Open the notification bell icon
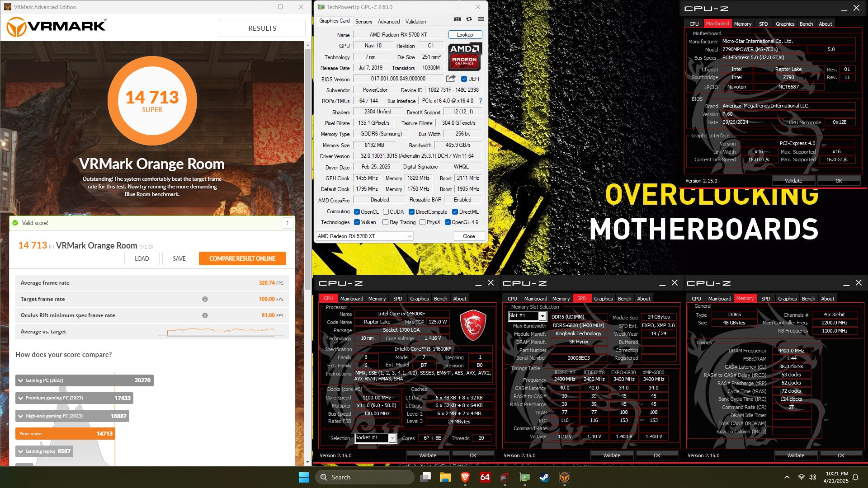 click(x=855, y=477)
